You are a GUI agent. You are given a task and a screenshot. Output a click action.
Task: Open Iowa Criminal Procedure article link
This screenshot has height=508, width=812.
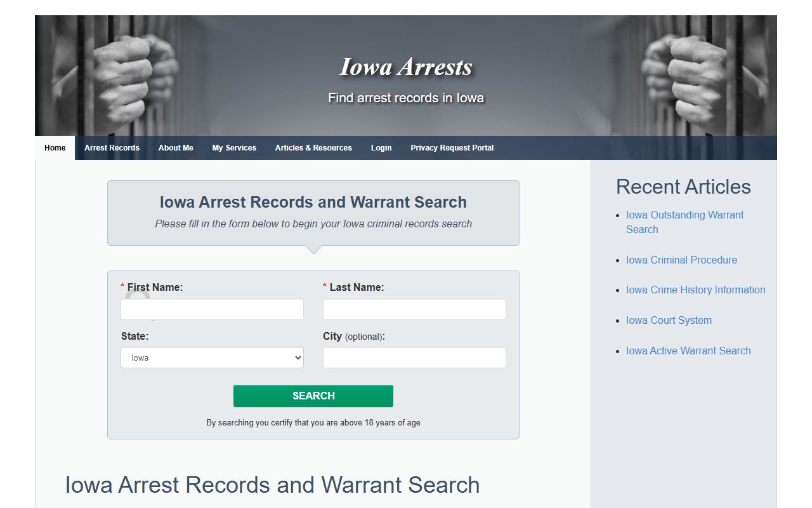click(x=681, y=260)
